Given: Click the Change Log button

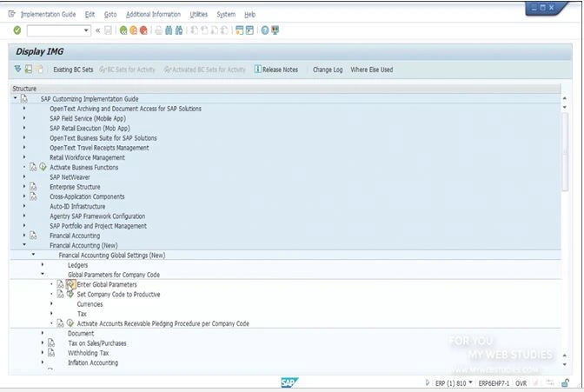Looking at the screenshot, I should (x=328, y=70).
